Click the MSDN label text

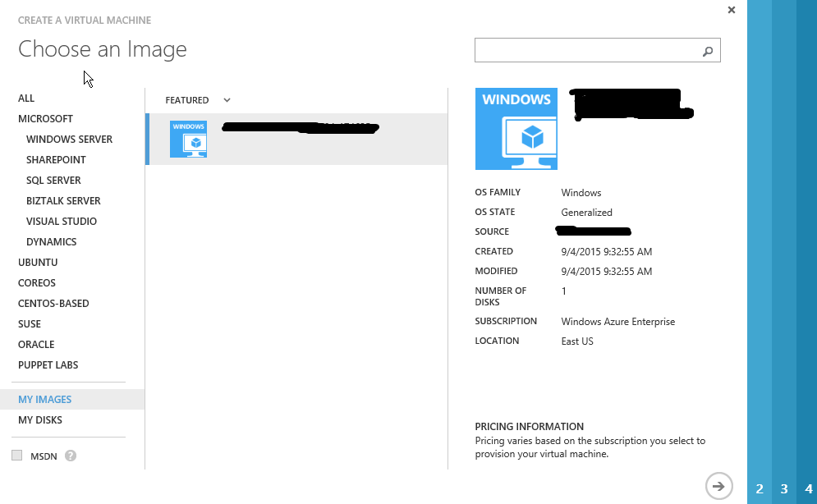pyautogui.click(x=44, y=456)
